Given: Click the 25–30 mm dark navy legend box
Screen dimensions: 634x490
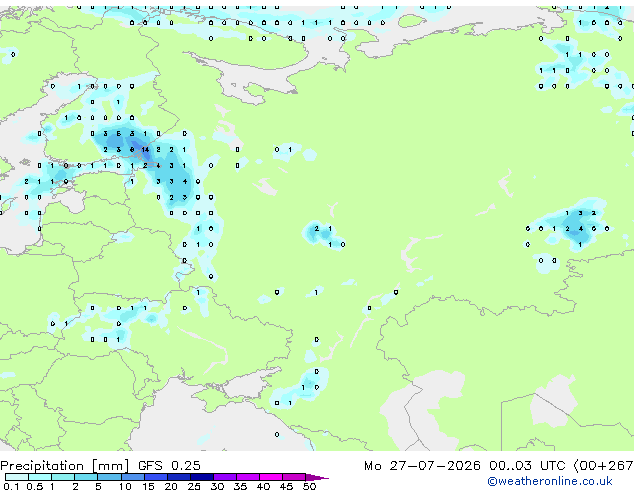Looking at the screenshot, I should click(x=202, y=477).
